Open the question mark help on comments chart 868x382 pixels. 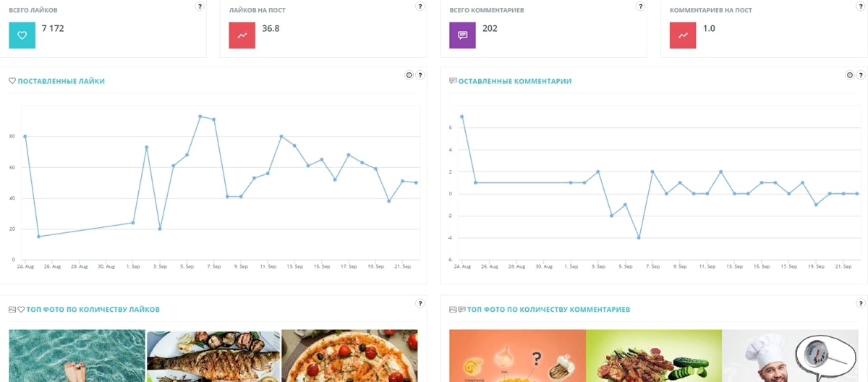(861, 75)
